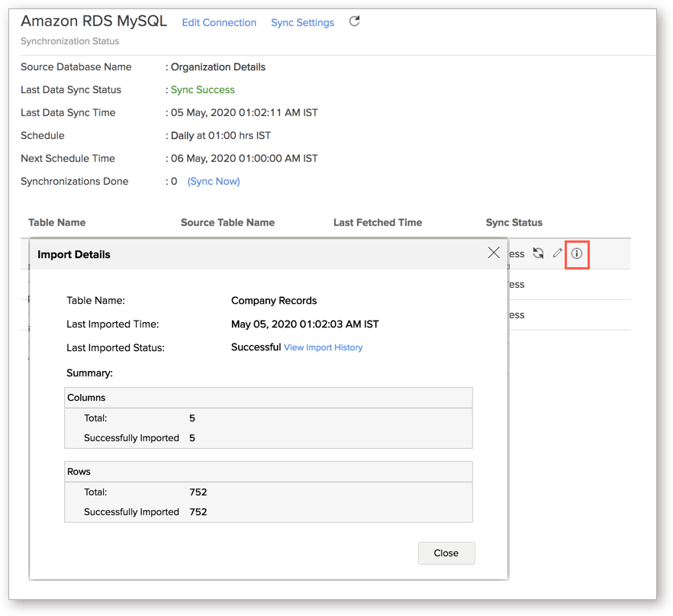This screenshot has width=673, height=616.
Task: Click the Import Details dialog title
Action: (74, 254)
